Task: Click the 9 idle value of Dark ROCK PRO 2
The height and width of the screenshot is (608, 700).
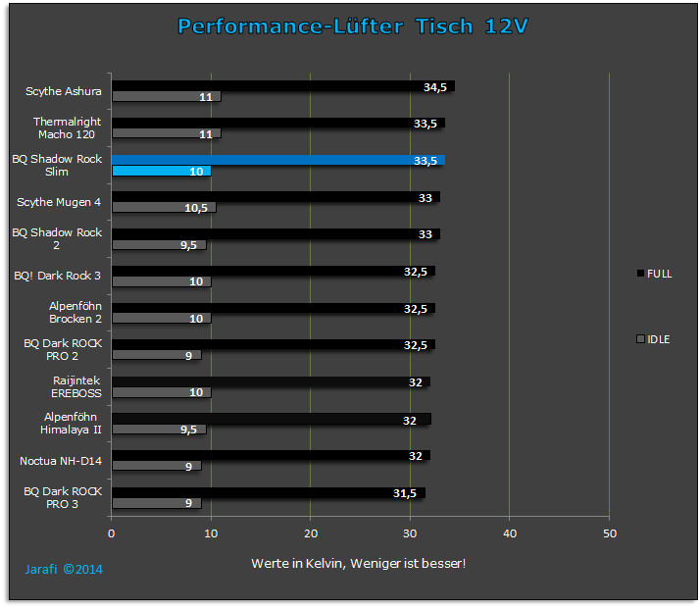Action: point(189,356)
